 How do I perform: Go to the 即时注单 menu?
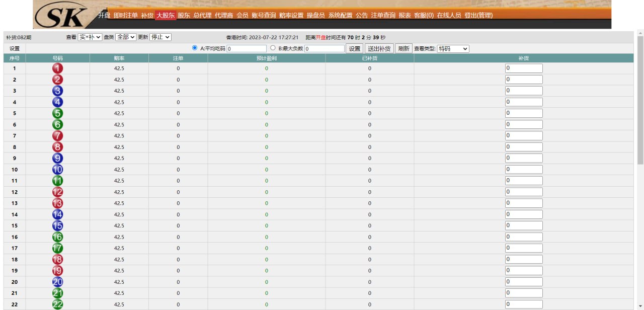click(125, 16)
